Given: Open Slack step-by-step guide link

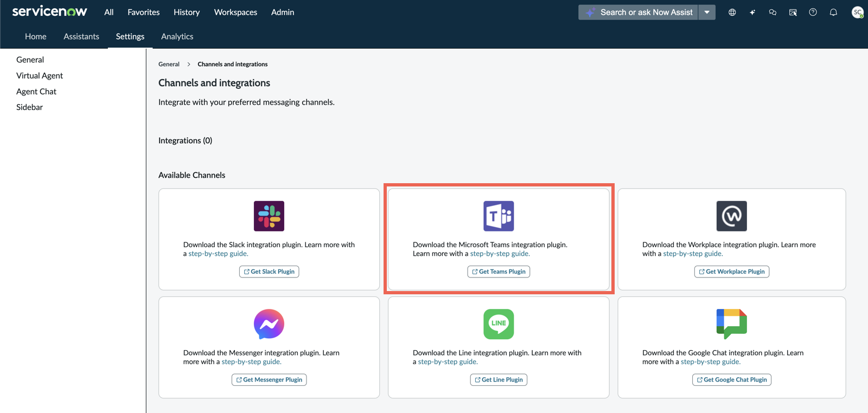Looking at the screenshot, I should [218, 254].
